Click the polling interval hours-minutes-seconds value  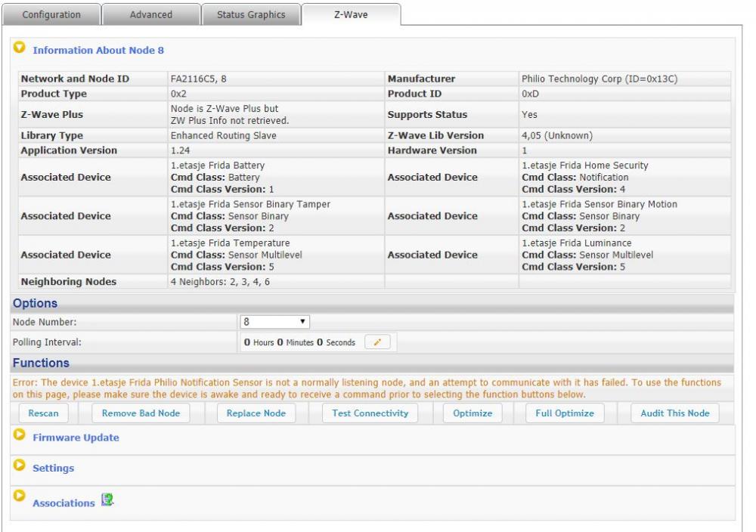[x=298, y=342]
